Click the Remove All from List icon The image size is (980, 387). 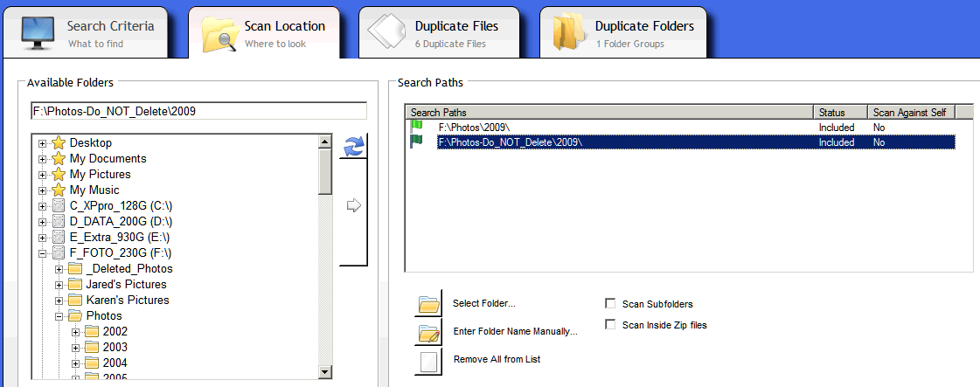428,360
